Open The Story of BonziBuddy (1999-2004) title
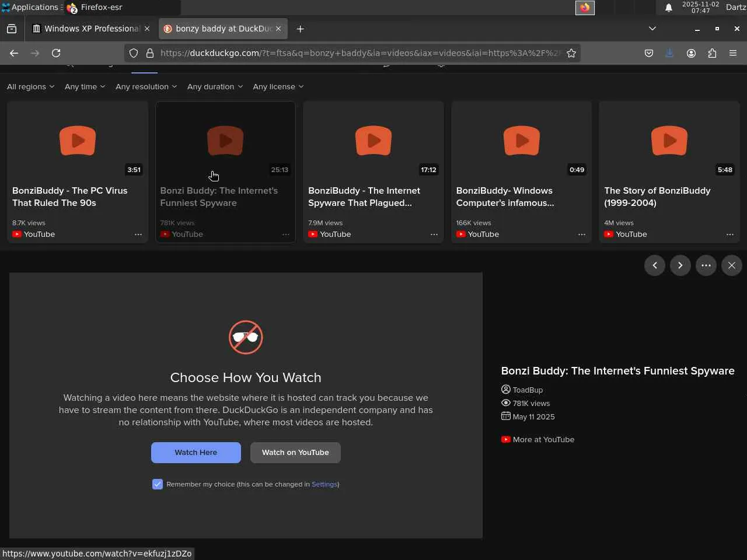 657,197
